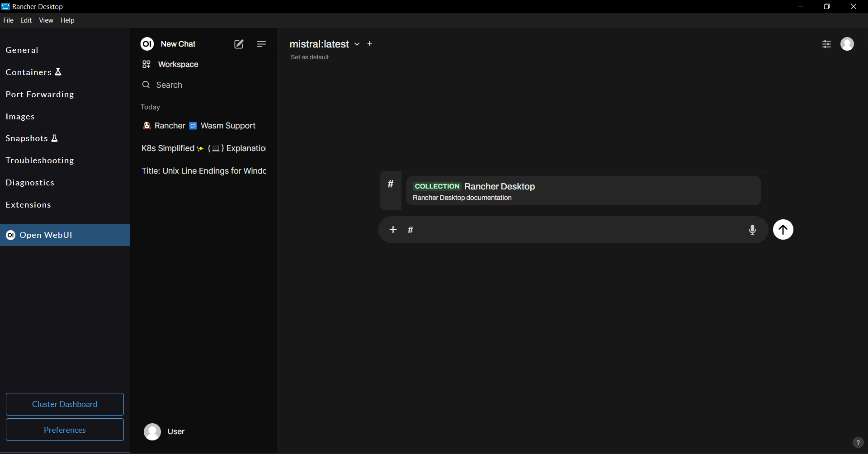Screen dimensions: 868x454
Task: Click the hash symbol in collection popup
Action: pyautogui.click(x=391, y=184)
